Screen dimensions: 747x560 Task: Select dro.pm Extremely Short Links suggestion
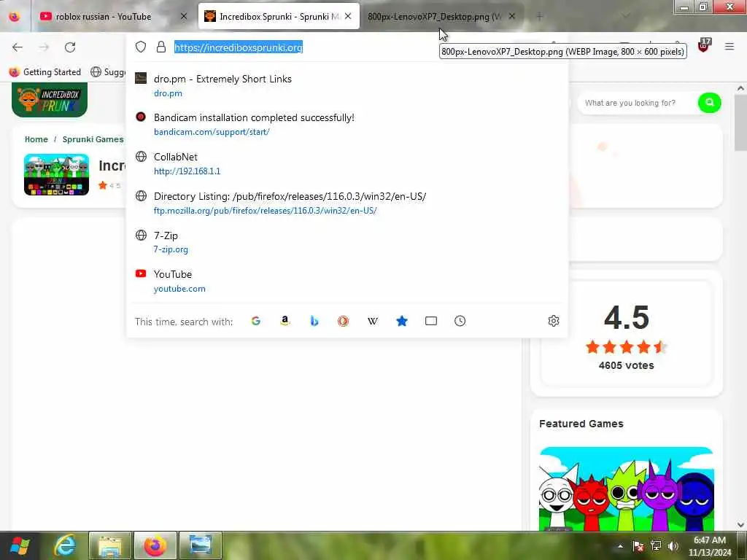347,86
